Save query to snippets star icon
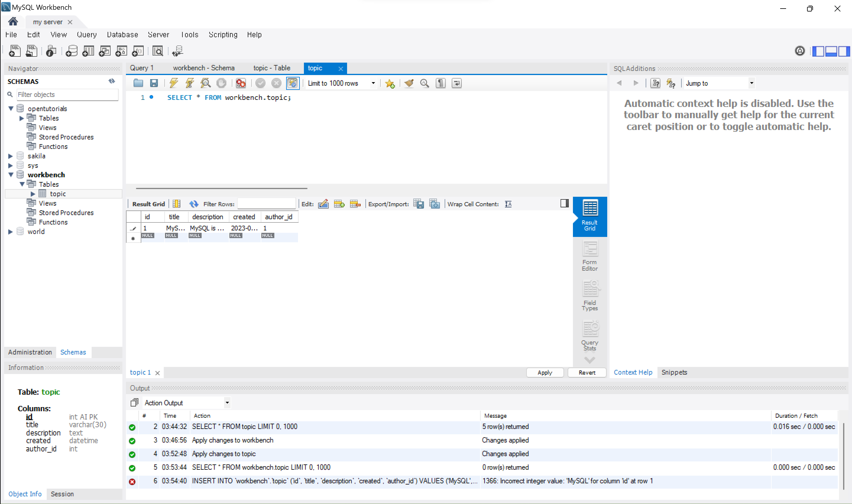852x504 pixels. [x=390, y=83]
